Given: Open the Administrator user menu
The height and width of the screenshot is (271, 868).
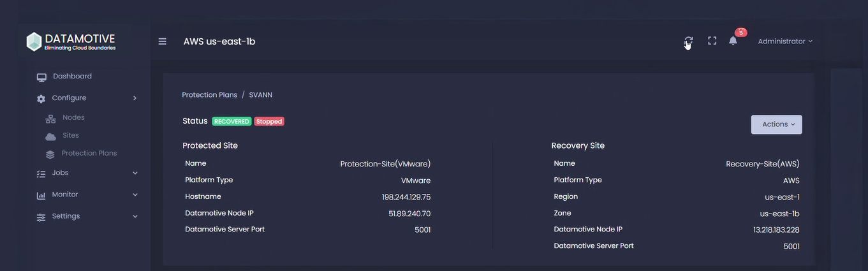Looking at the screenshot, I should point(785,41).
